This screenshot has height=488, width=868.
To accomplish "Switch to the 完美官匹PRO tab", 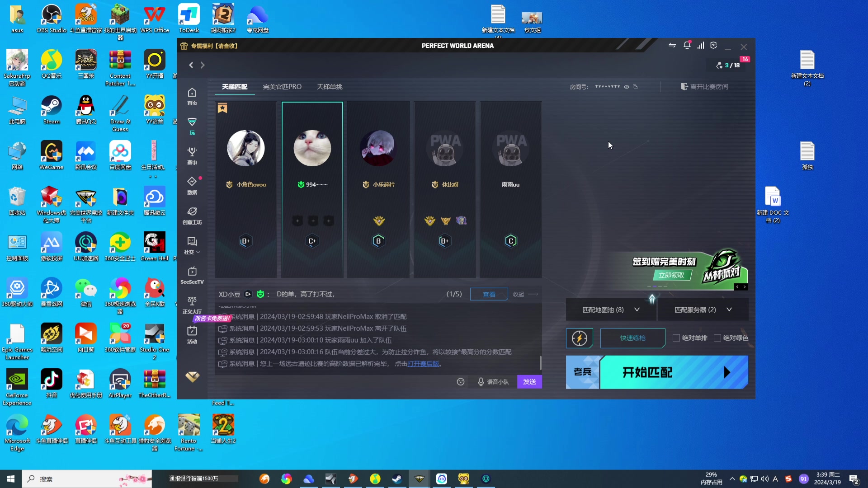I will click(x=282, y=87).
